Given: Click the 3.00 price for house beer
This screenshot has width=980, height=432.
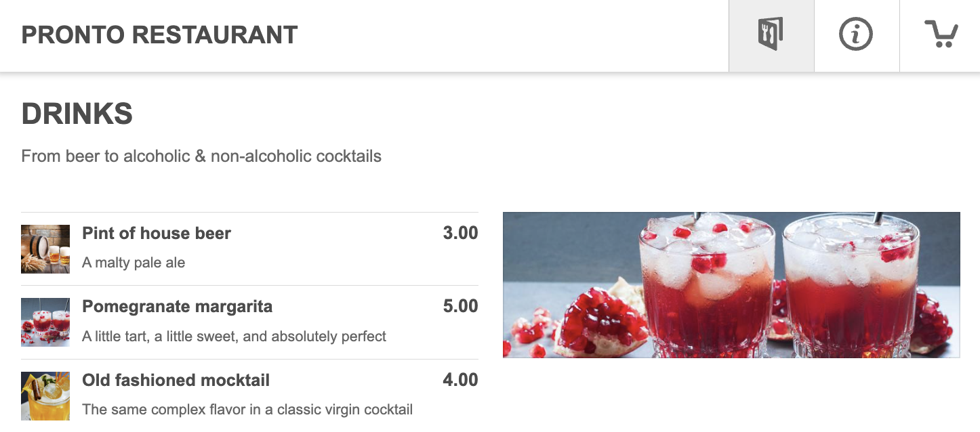Looking at the screenshot, I should pos(460,234).
